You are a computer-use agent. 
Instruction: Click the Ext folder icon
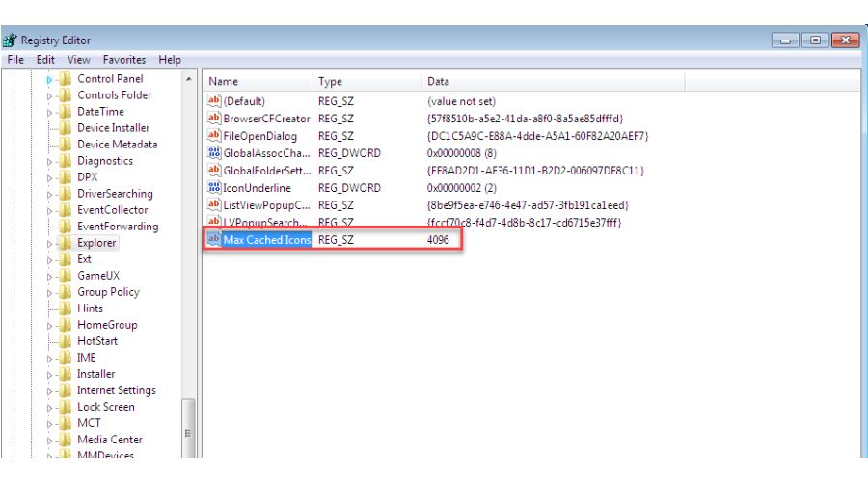66,259
